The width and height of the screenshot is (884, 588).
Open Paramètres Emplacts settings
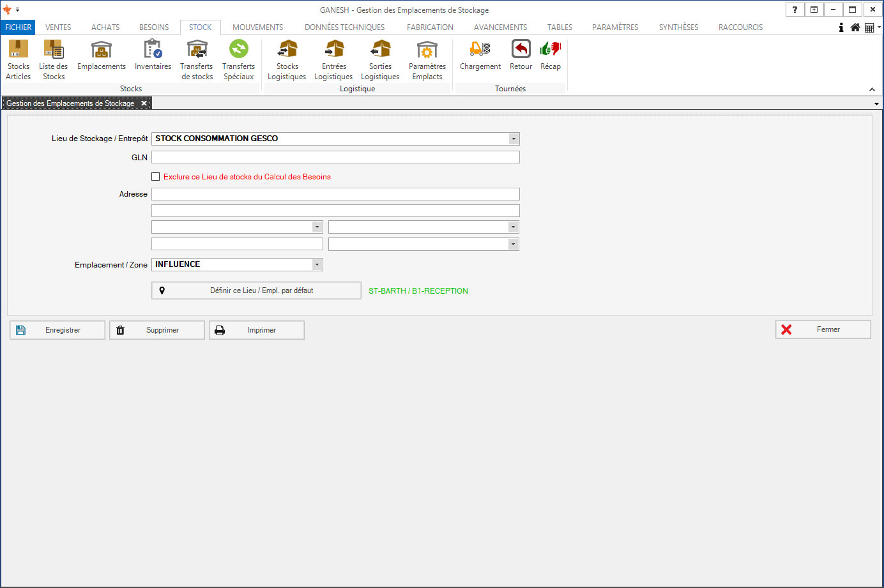427,59
